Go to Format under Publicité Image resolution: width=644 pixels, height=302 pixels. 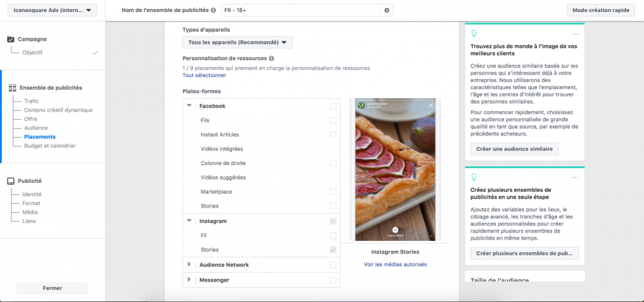click(x=31, y=203)
